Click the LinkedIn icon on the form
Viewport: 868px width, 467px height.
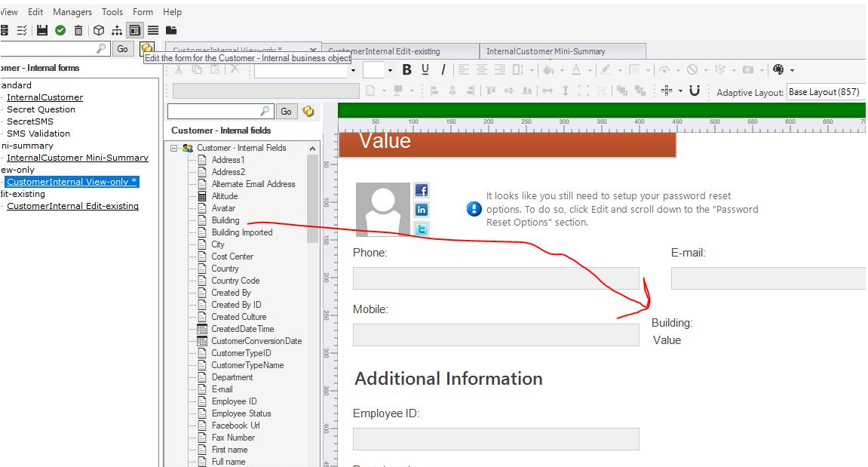coord(422,210)
